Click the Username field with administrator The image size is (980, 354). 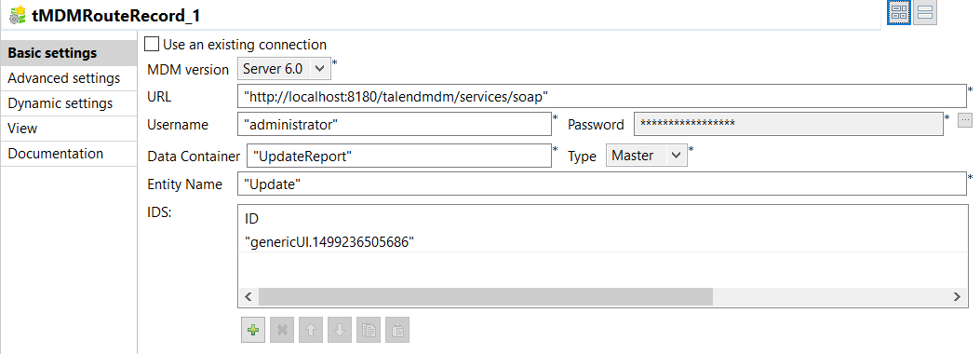395,124
